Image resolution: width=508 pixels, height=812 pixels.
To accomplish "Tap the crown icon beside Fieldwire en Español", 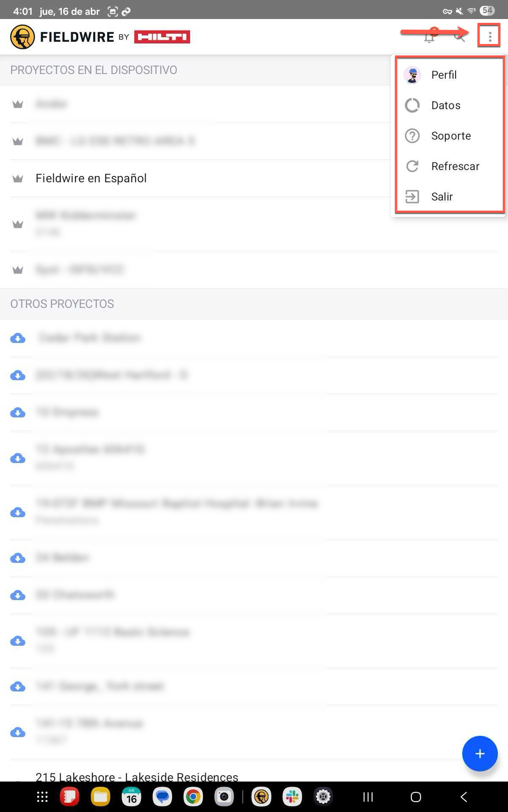I will pyautogui.click(x=18, y=178).
